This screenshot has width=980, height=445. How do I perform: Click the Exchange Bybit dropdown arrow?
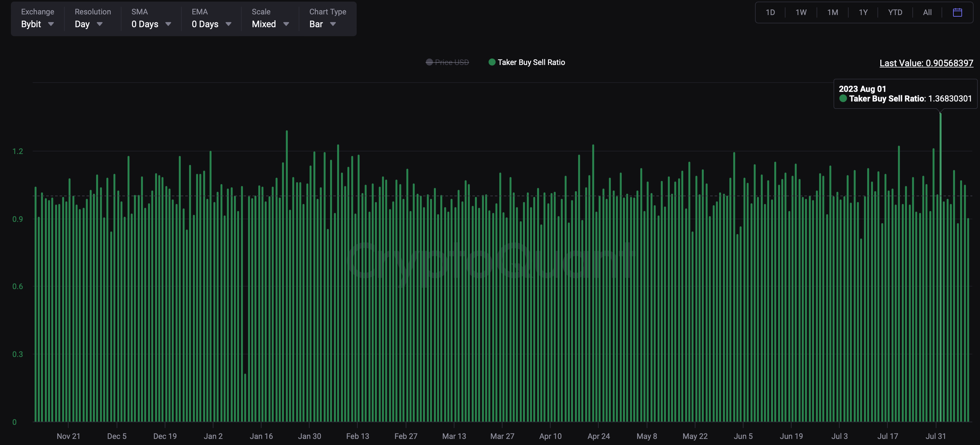51,24
